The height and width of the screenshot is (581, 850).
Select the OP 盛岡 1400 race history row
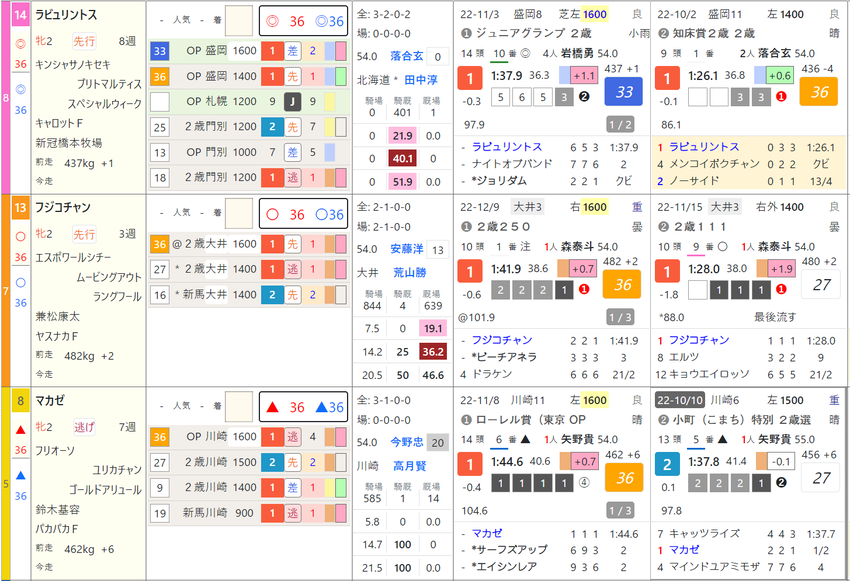click(249, 76)
